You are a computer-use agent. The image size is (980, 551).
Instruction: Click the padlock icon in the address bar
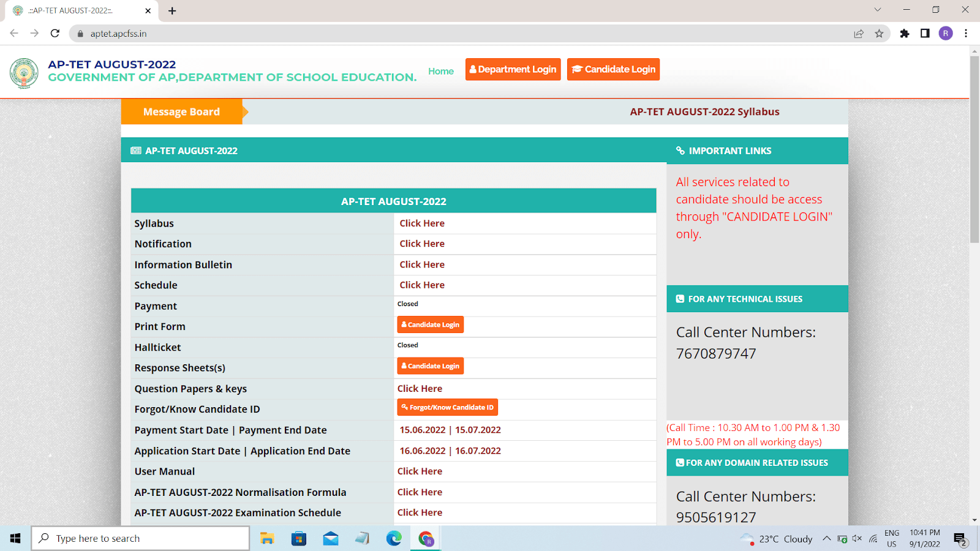[80, 34]
